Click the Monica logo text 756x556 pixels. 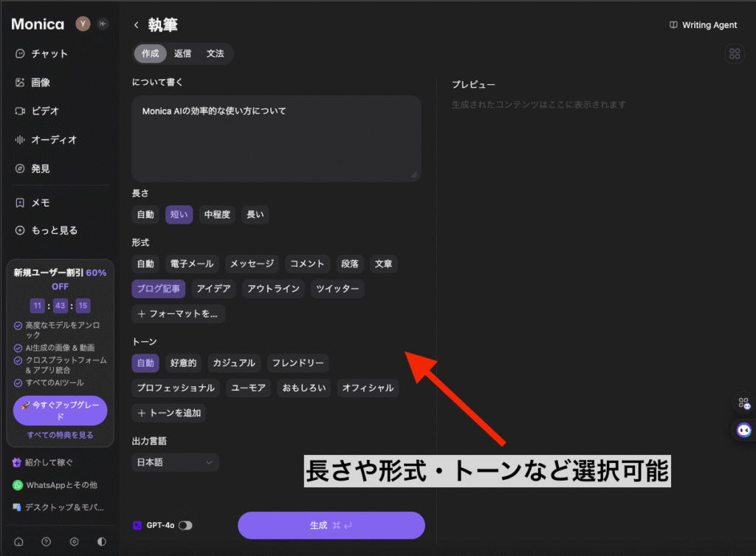pos(38,24)
